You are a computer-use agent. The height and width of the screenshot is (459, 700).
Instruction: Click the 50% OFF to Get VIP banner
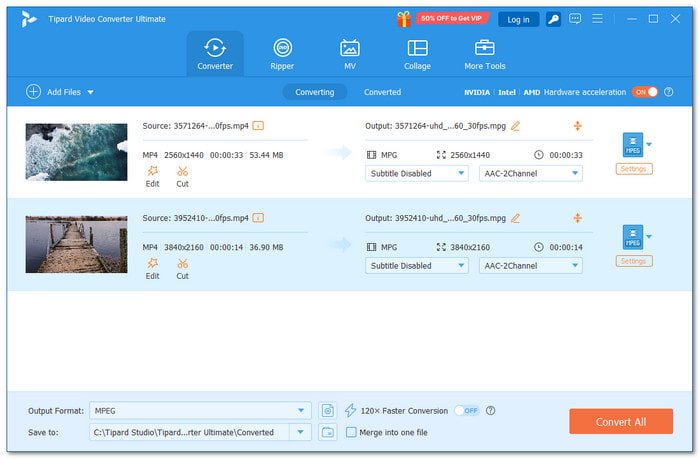[452, 18]
